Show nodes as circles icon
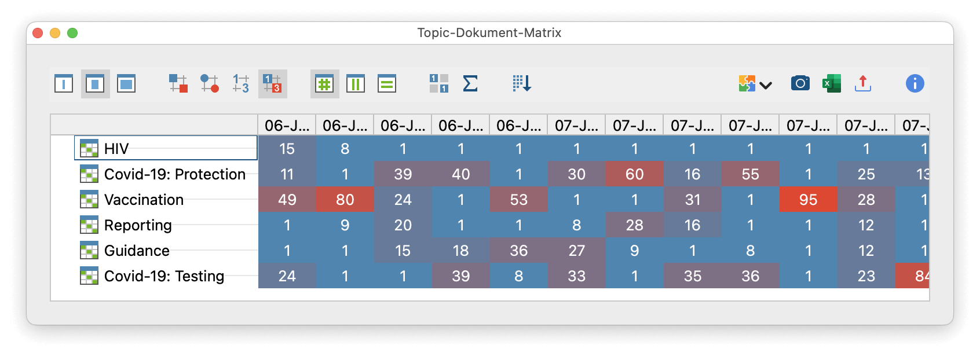This screenshot has width=980, height=356. pyautogui.click(x=209, y=83)
